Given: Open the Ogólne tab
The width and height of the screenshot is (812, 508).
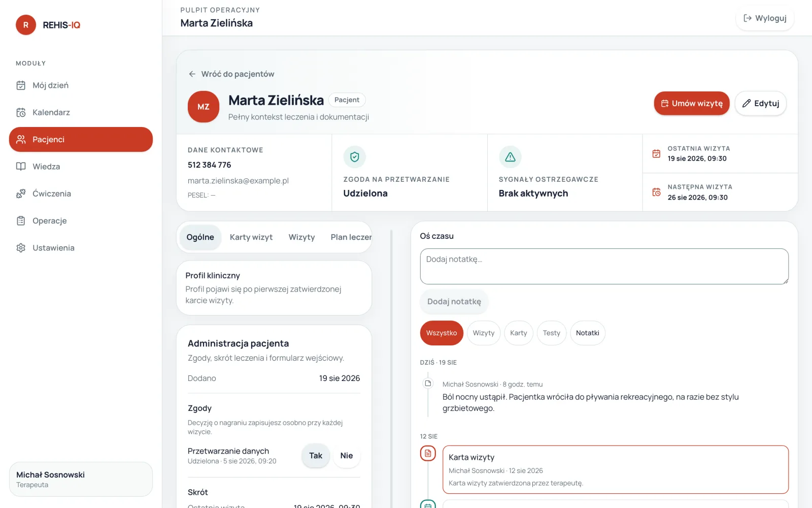Looking at the screenshot, I should pyautogui.click(x=200, y=237).
